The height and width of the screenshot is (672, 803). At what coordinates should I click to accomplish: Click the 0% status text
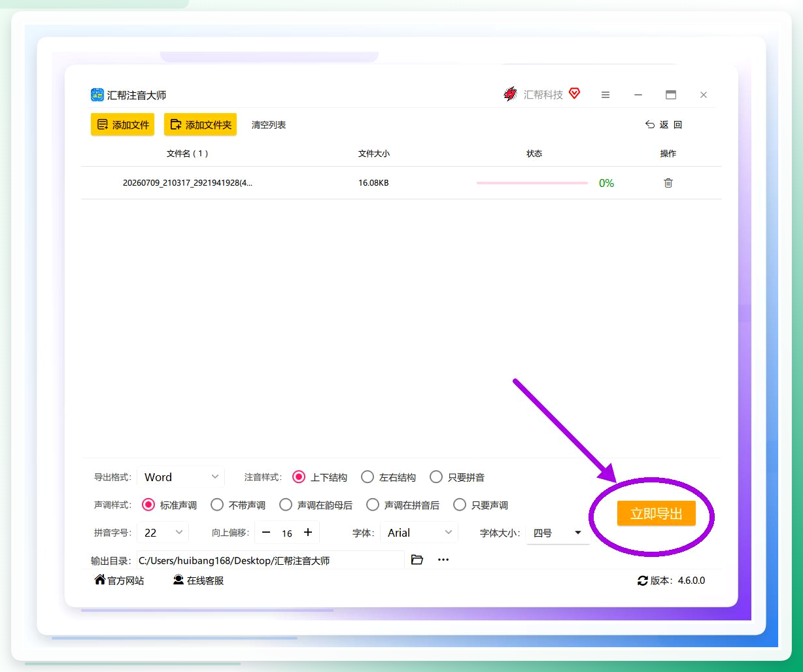click(x=606, y=183)
